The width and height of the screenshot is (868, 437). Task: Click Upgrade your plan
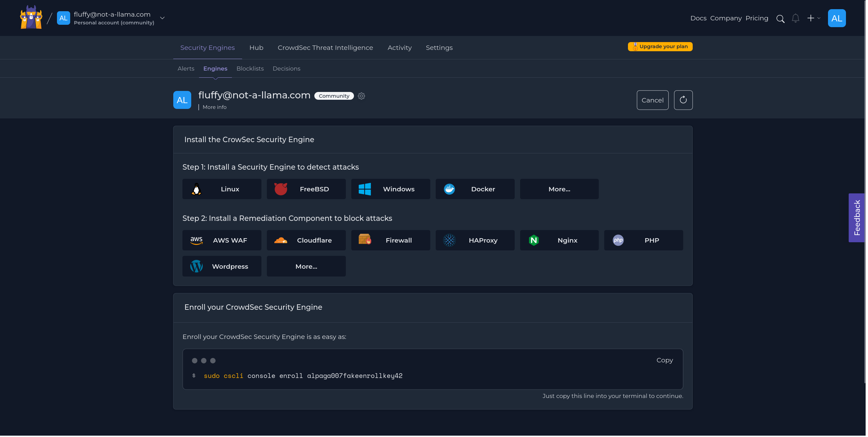pos(660,46)
